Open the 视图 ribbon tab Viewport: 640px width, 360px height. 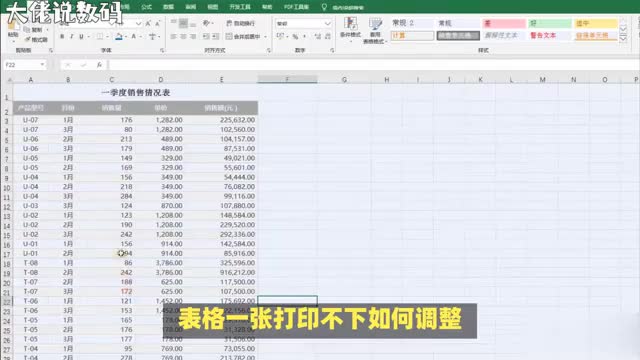[213, 7]
